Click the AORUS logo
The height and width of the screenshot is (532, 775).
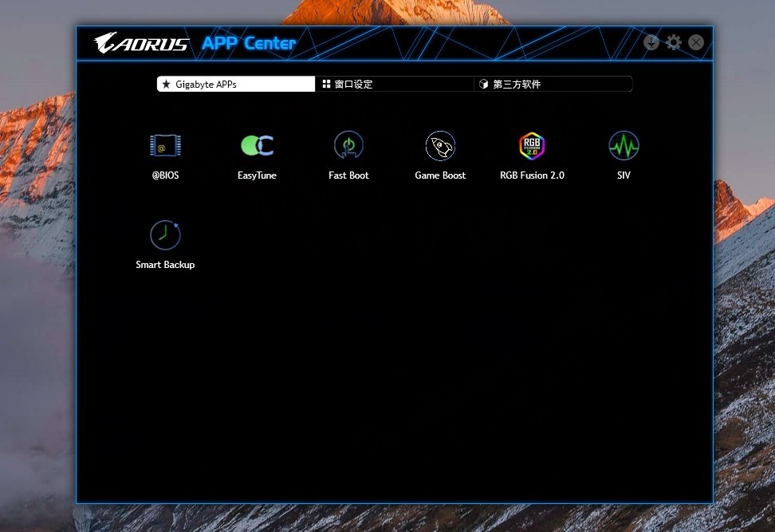click(141, 43)
